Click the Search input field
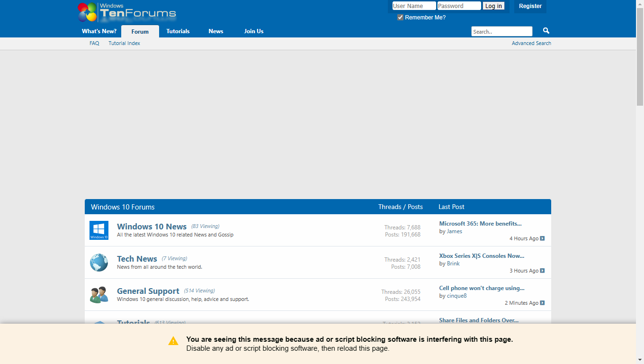 (x=501, y=31)
